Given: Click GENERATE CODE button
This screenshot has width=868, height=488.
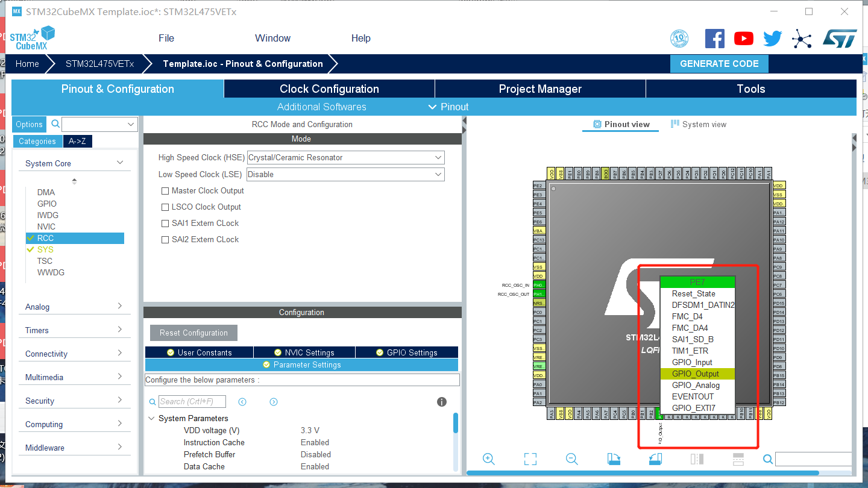Looking at the screenshot, I should point(719,64).
